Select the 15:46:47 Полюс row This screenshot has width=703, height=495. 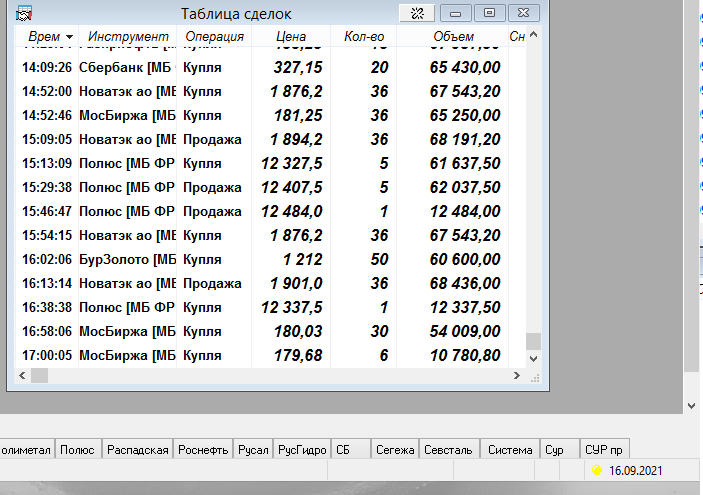pyautogui.click(x=270, y=211)
